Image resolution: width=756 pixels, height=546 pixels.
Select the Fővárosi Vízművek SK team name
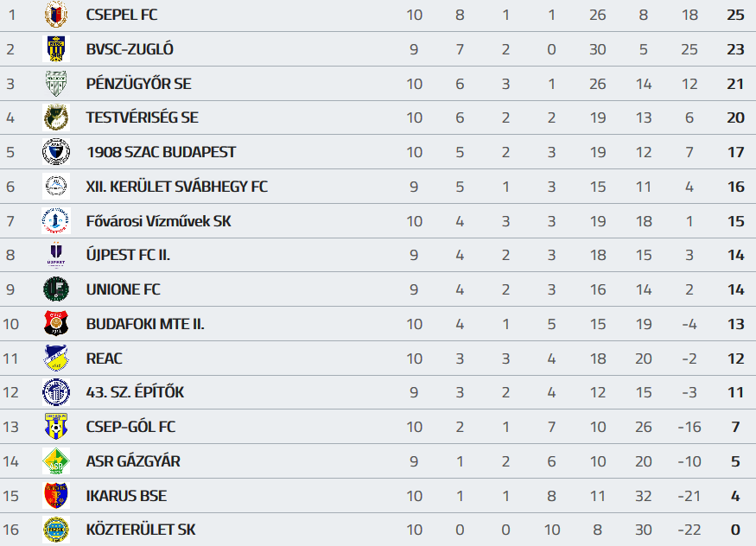click(x=158, y=221)
